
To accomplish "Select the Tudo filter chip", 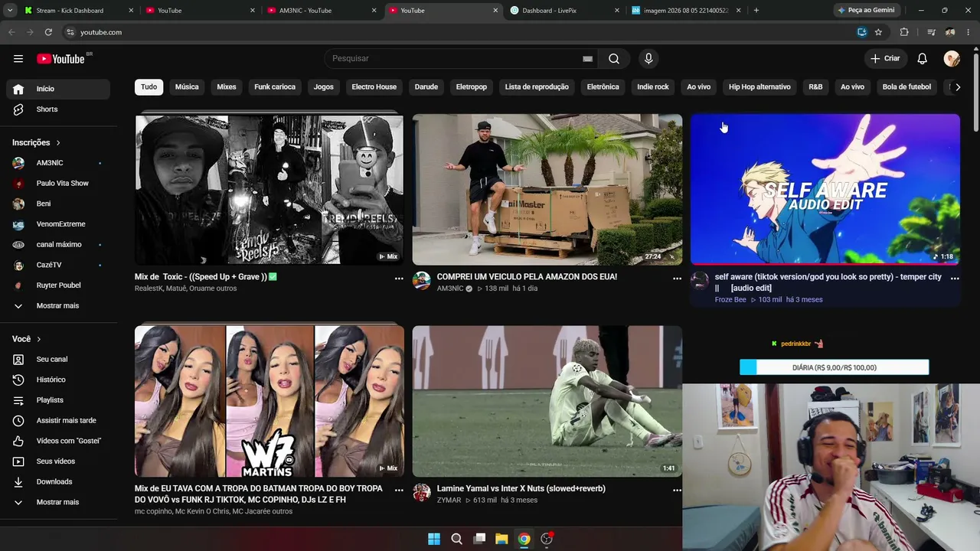I will pos(149,87).
